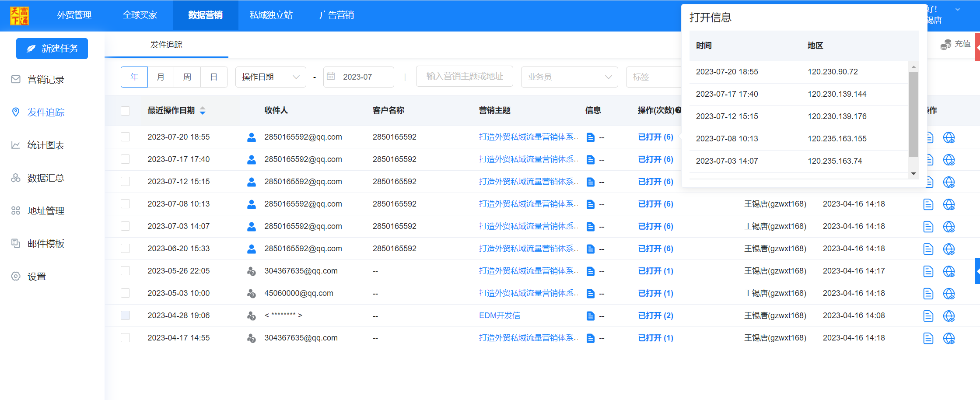Open 外贸管理 in the top navigation
Viewport: 980px width, 400px height.
(x=74, y=15)
